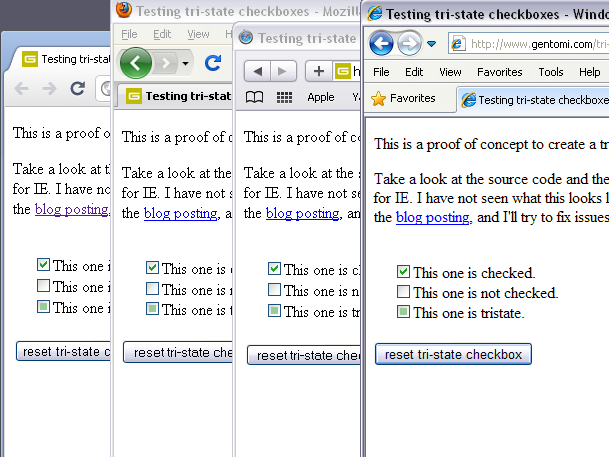
Task: Open Safari Top Sites grid icon
Action: pos(284,97)
